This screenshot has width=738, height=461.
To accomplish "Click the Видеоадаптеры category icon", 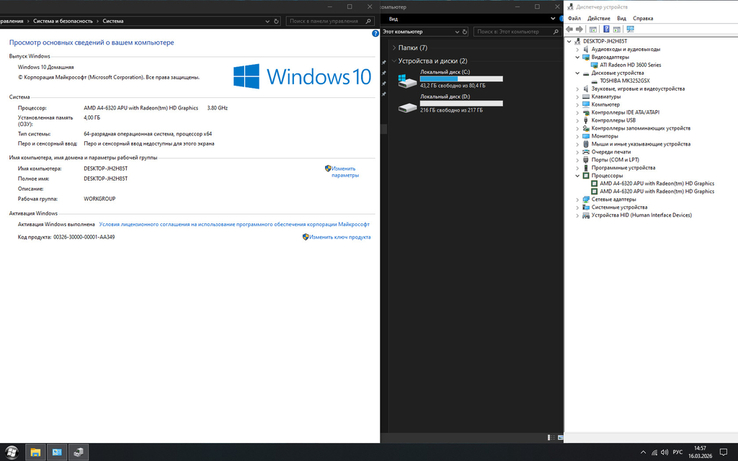I will [586, 57].
